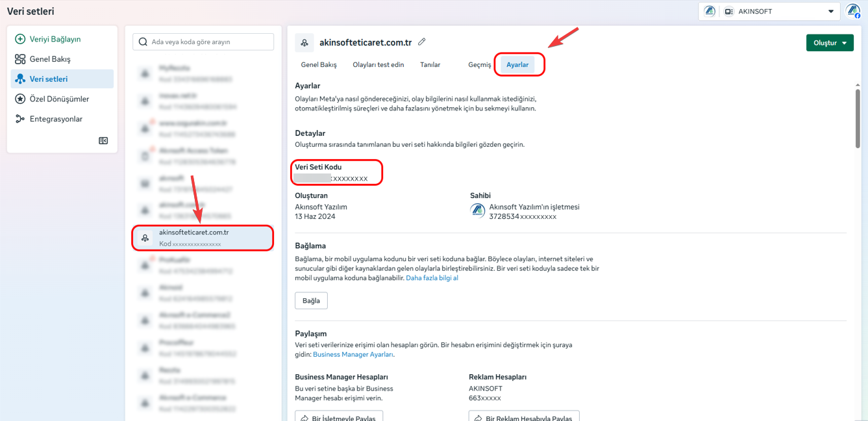Click the Veriyi Bağlayın plus icon
The height and width of the screenshot is (421, 868).
[x=20, y=39]
